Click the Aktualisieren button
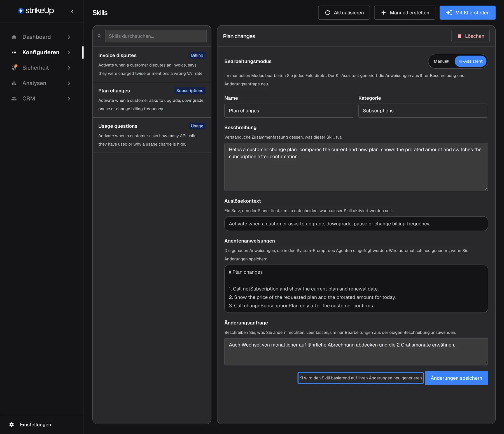The image size is (504, 434). point(344,13)
